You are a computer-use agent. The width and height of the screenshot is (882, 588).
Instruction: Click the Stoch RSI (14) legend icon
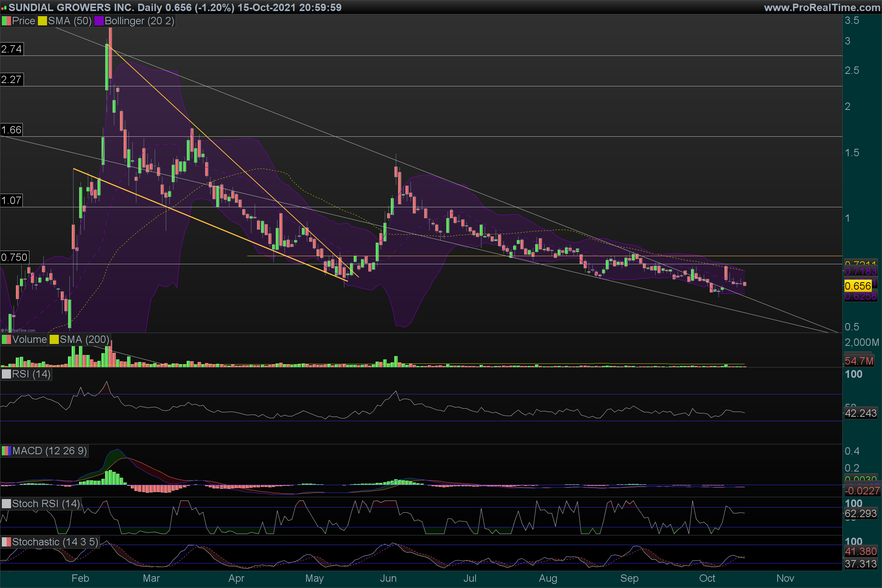coord(6,503)
